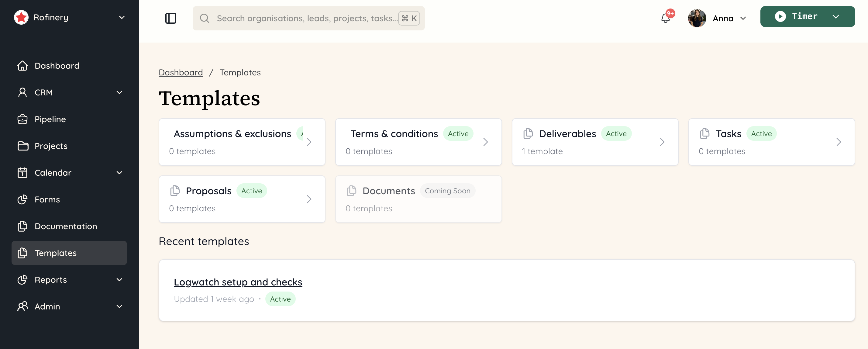Click the Rofinery star logo

(x=21, y=17)
